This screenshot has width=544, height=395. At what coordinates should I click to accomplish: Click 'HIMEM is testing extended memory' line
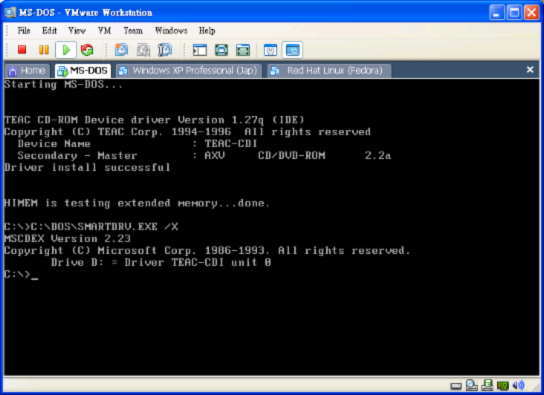coord(137,203)
